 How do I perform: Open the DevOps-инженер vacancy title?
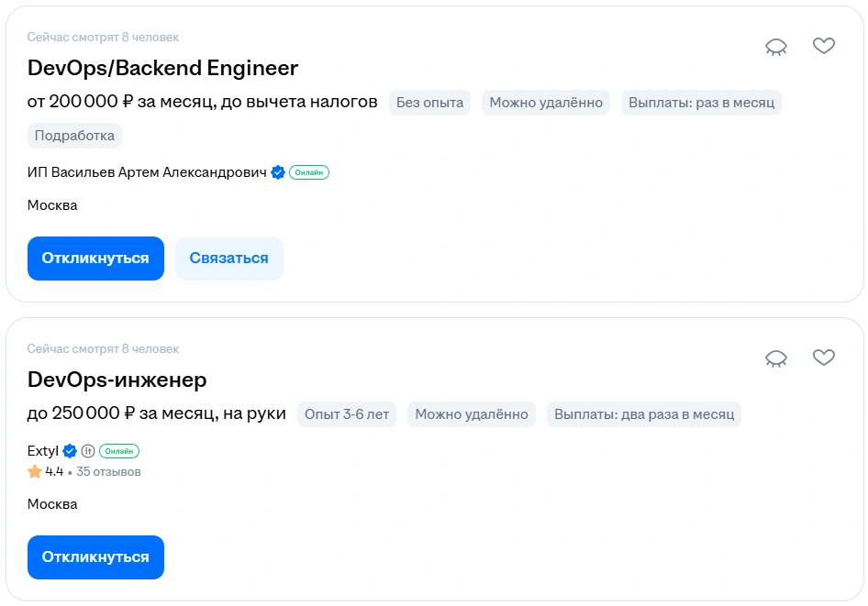115,380
